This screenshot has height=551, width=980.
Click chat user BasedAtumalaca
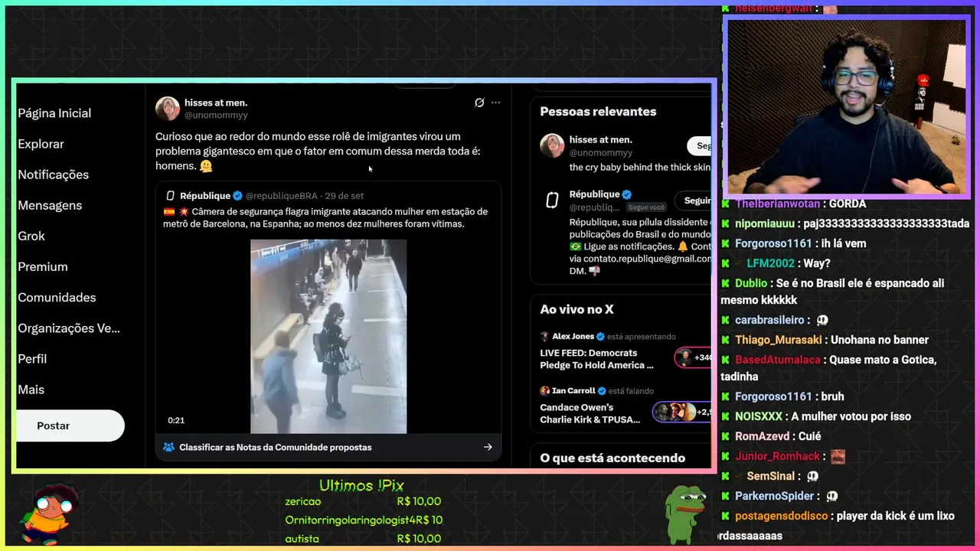(778, 360)
